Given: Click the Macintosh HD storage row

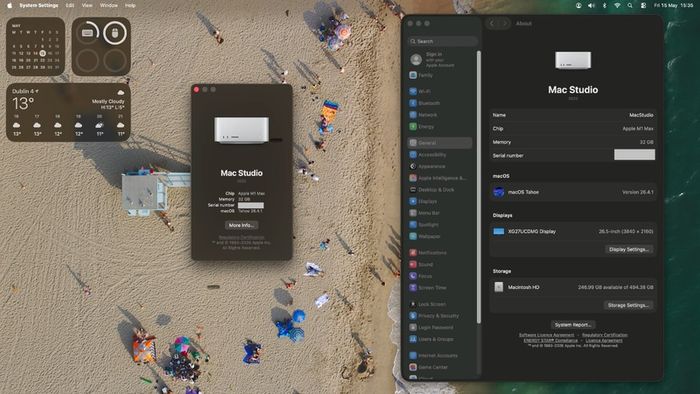Looking at the screenshot, I should (573, 287).
